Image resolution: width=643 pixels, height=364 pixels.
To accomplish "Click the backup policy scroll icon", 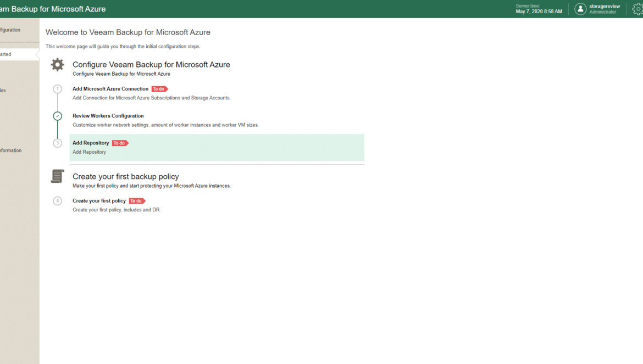I will pos(57,176).
